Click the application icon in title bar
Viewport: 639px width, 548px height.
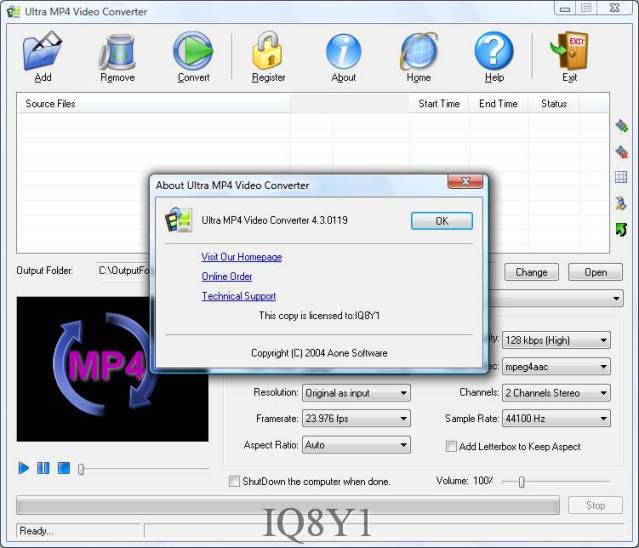point(13,11)
